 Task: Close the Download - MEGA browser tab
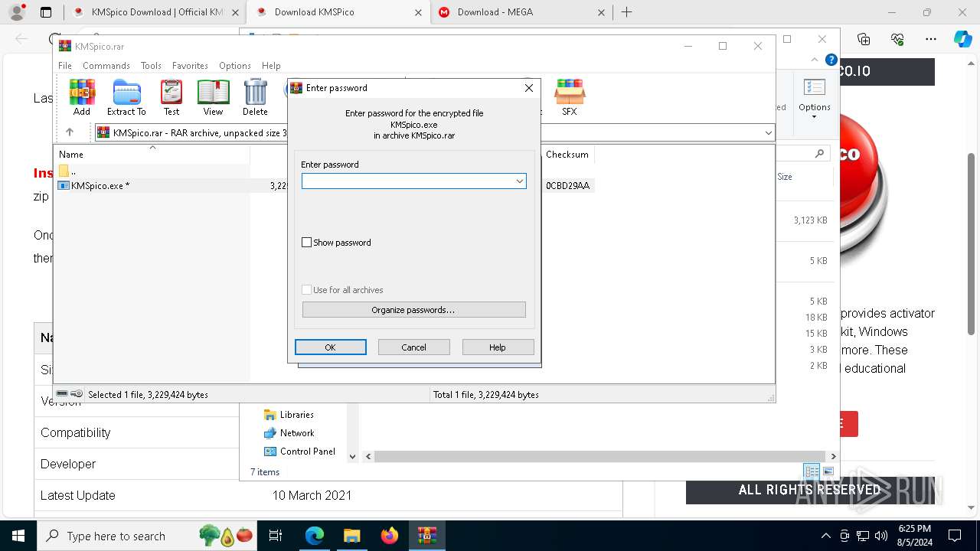[x=601, y=12]
